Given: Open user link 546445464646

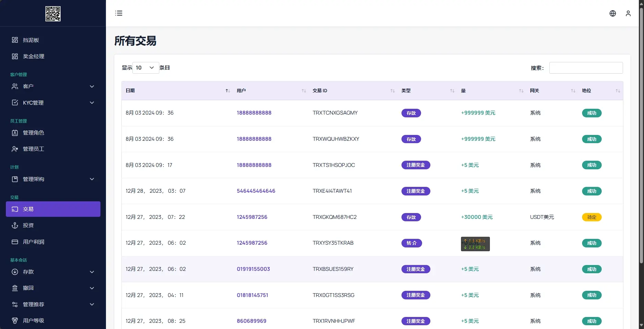Looking at the screenshot, I should pos(256,191).
